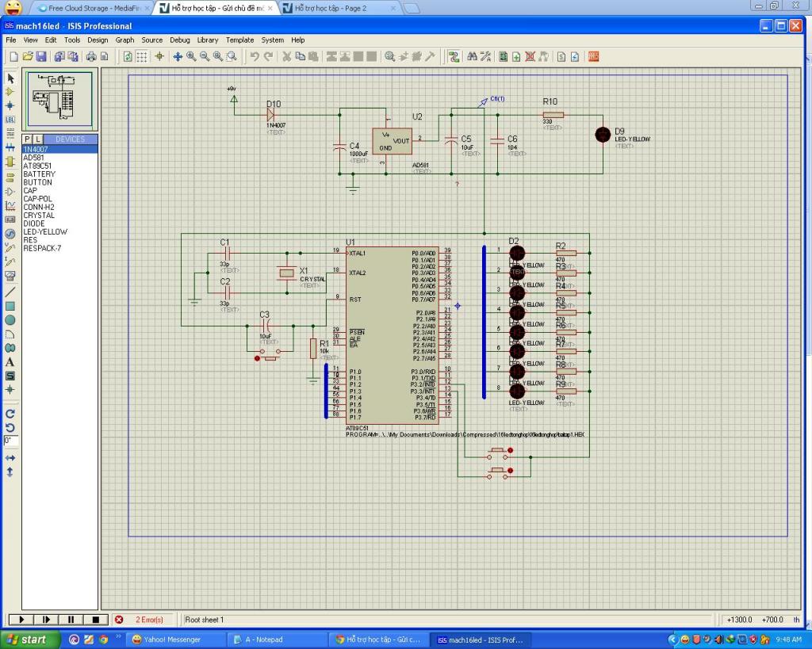Click the Print toolbar icon
The image size is (812, 649).
tap(90, 56)
